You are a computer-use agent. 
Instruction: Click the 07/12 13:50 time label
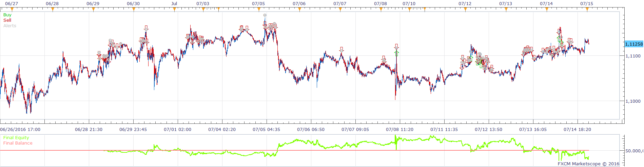[489, 130]
